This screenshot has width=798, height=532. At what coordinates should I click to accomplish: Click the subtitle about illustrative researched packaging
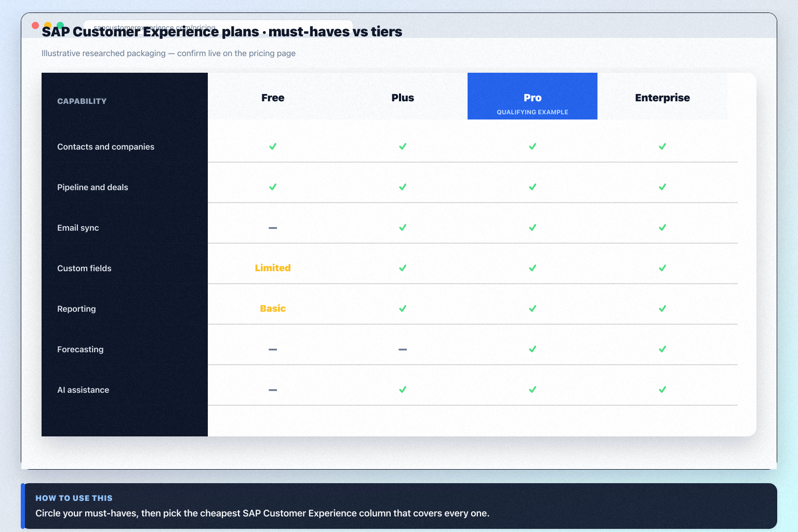pos(168,54)
